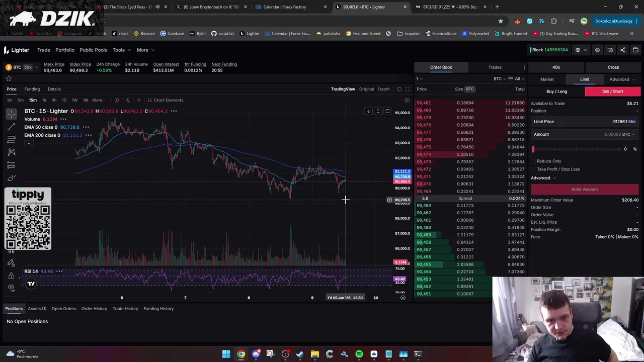Expand the More menu in the nav bar
Image resolution: width=644 pixels, height=362 pixels.
click(x=146, y=50)
